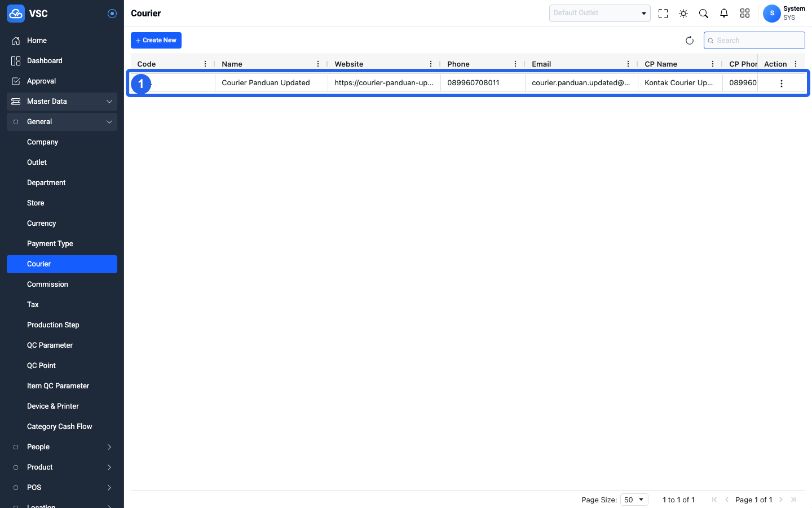Go to Department in sidebar
This screenshot has width=812, height=508.
[62, 183]
